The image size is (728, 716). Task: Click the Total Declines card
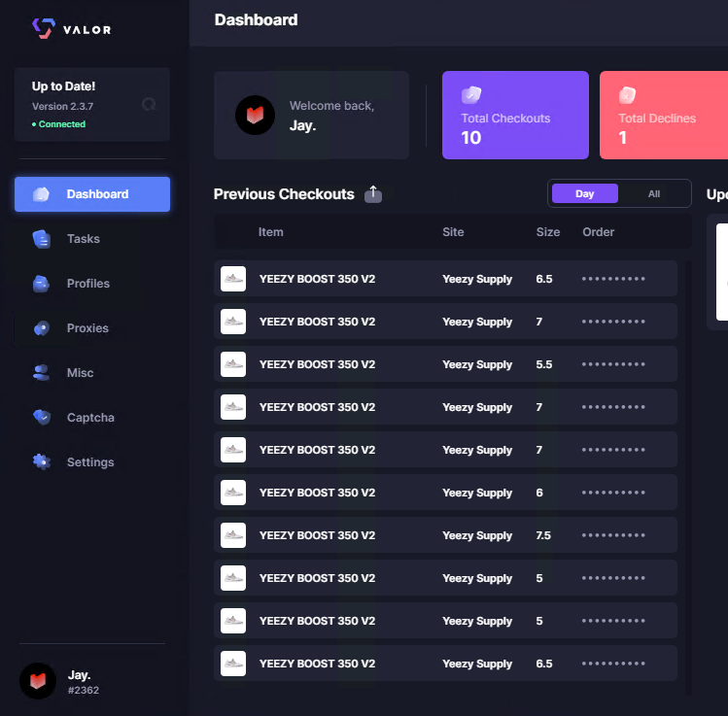pyautogui.click(x=664, y=115)
